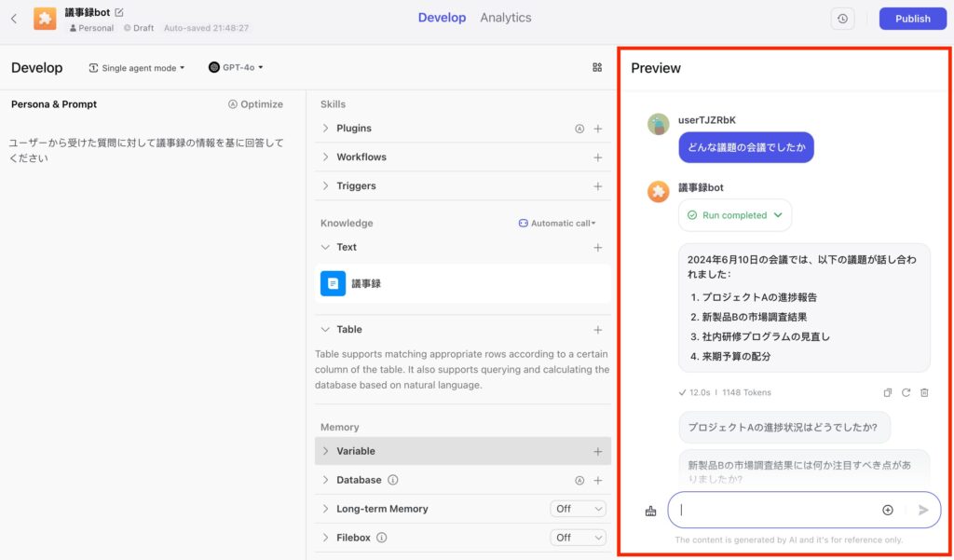
Task: Send the message with arrow icon
Action: coord(923,510)
